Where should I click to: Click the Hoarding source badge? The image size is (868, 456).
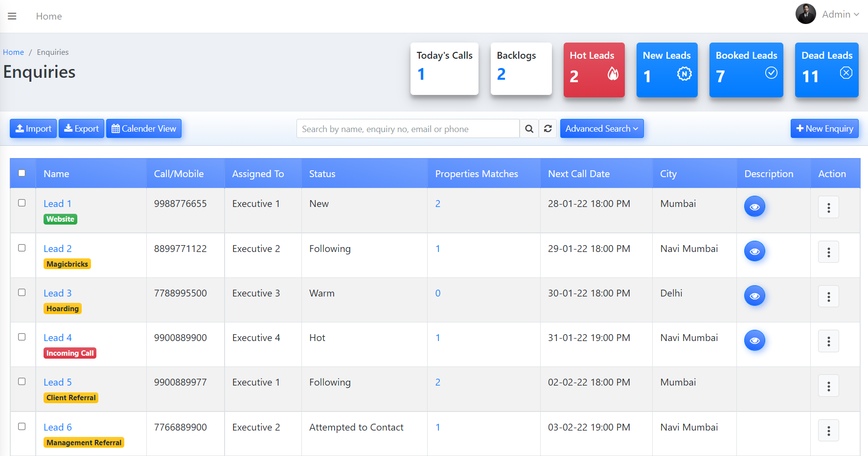pyautogui.click(x=63, y=309)
